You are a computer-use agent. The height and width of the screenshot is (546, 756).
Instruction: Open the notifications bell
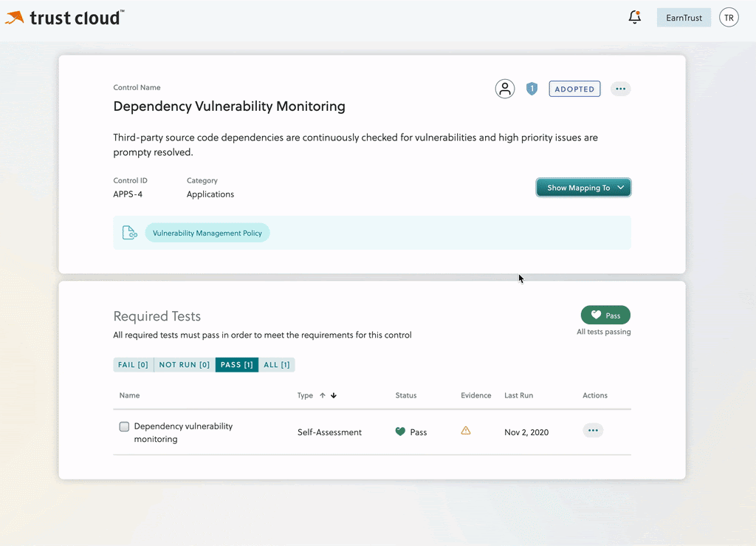(x=634, y=18)
